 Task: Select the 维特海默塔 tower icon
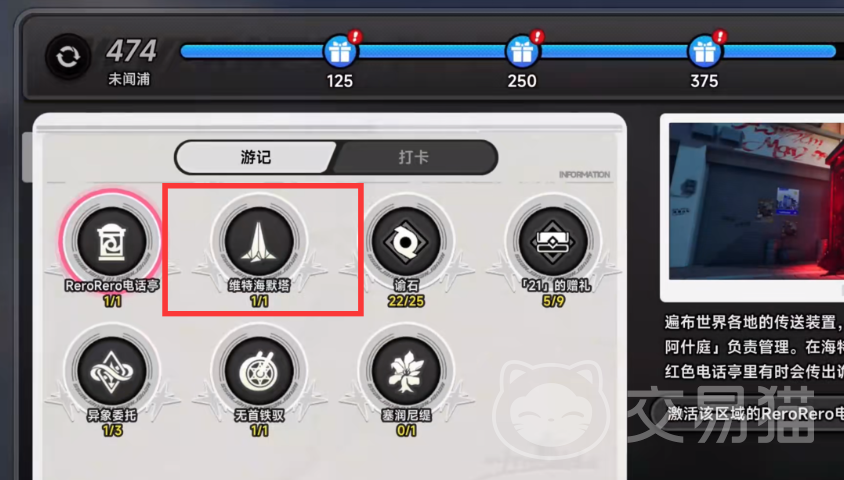259,241
